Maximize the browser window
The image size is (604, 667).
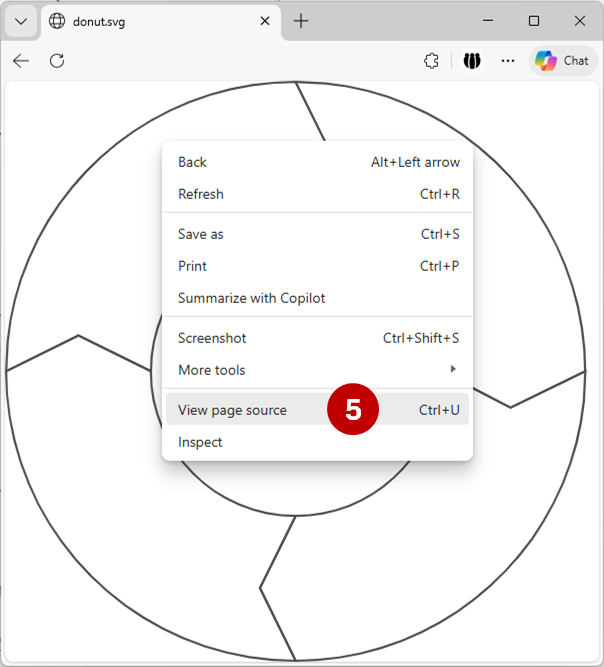point(534,21)
